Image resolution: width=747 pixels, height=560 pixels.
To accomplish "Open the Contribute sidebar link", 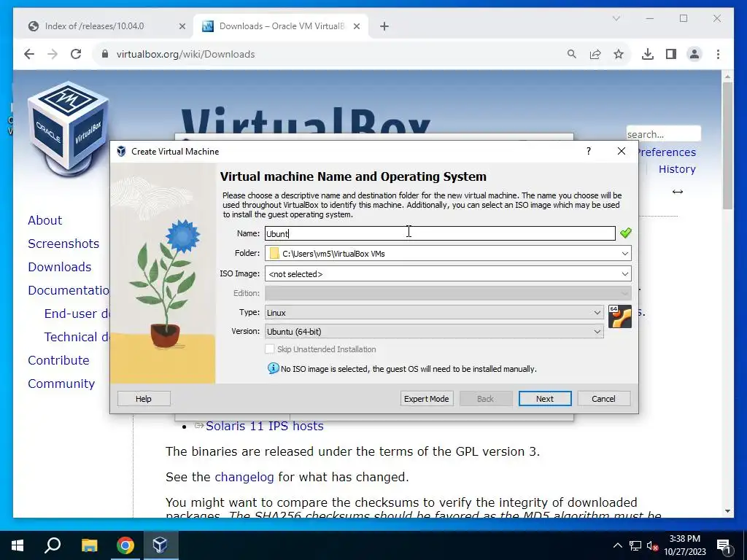I will click(x=58, y=360).
